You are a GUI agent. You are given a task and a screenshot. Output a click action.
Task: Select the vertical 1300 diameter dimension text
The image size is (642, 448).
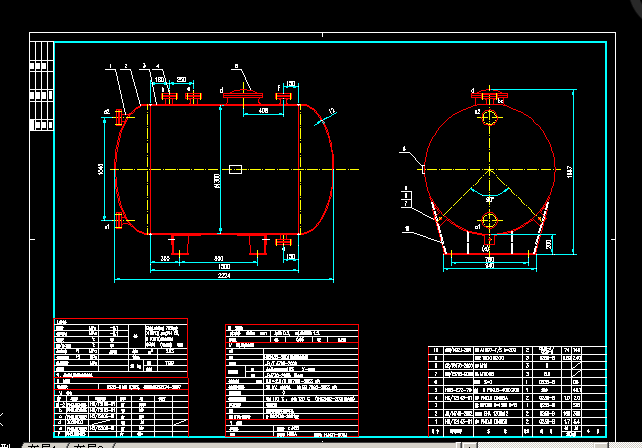217,181
